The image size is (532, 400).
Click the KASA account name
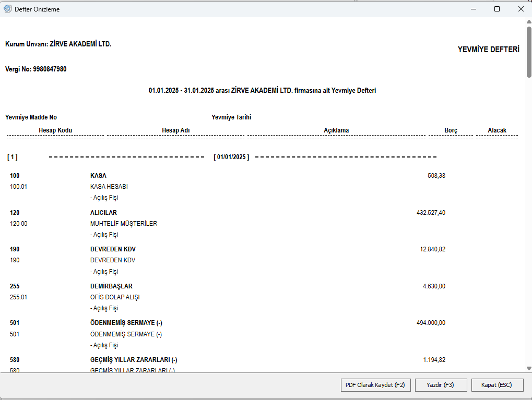[x=98, y=176]
